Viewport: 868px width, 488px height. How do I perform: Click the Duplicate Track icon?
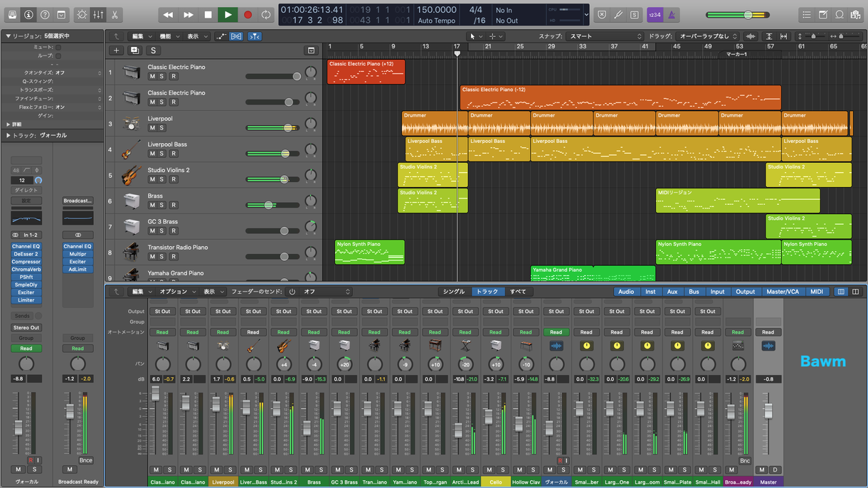(x=134, y=51)
